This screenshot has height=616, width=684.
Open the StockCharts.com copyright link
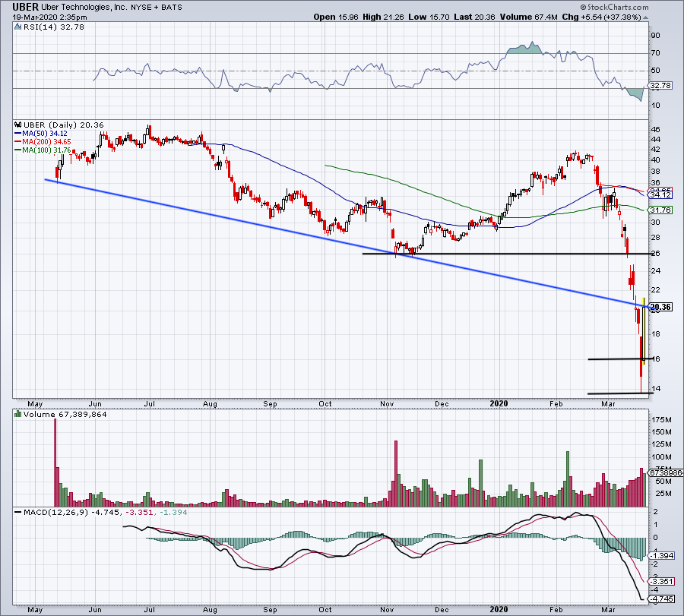pos(614,7)
